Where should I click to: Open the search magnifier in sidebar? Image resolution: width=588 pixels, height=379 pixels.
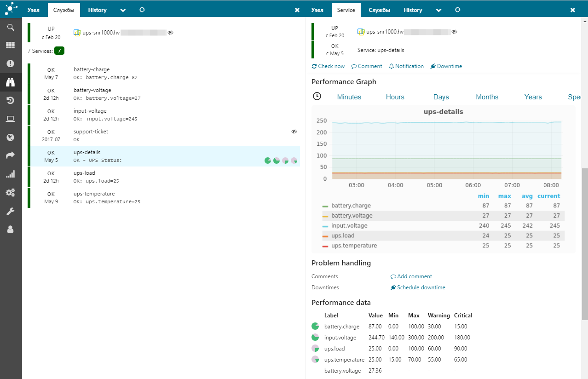[x=10, y=27]
